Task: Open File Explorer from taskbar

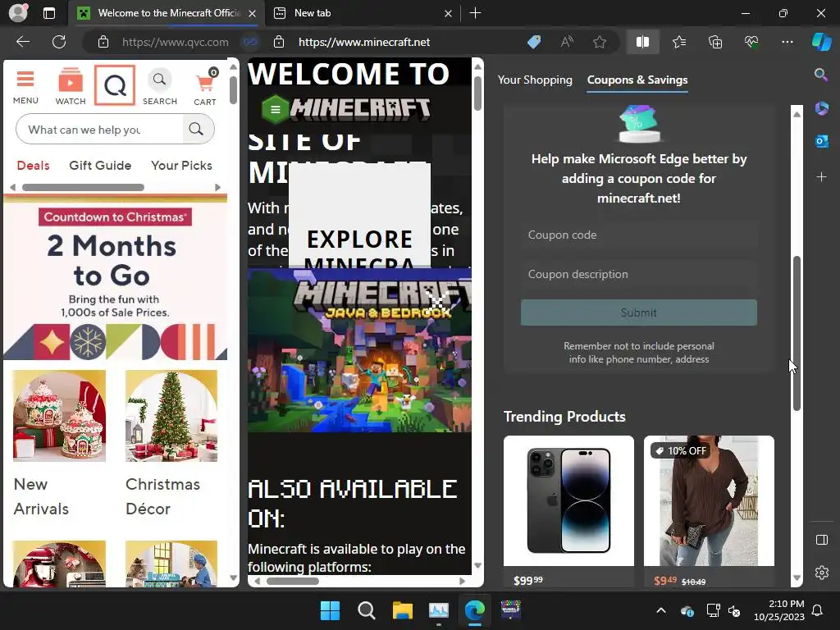Action: click(402, 610)
